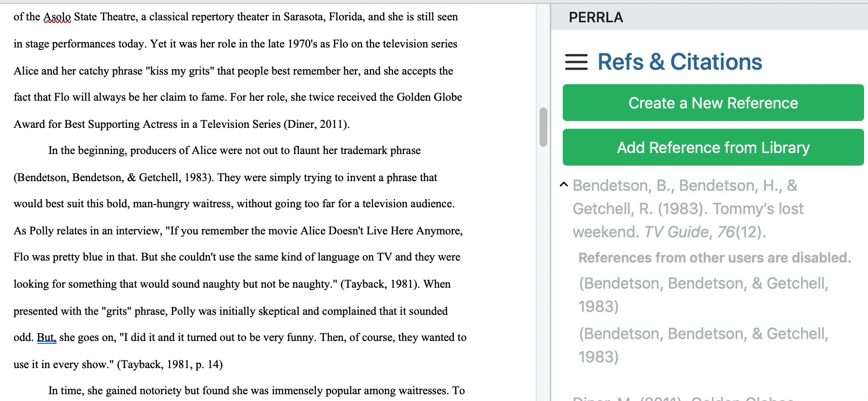Image resolution: width=868 pixels, height=401 pixels.
Task: Open the PERRLA hamburger menu
Action: (x=576, y=62)
